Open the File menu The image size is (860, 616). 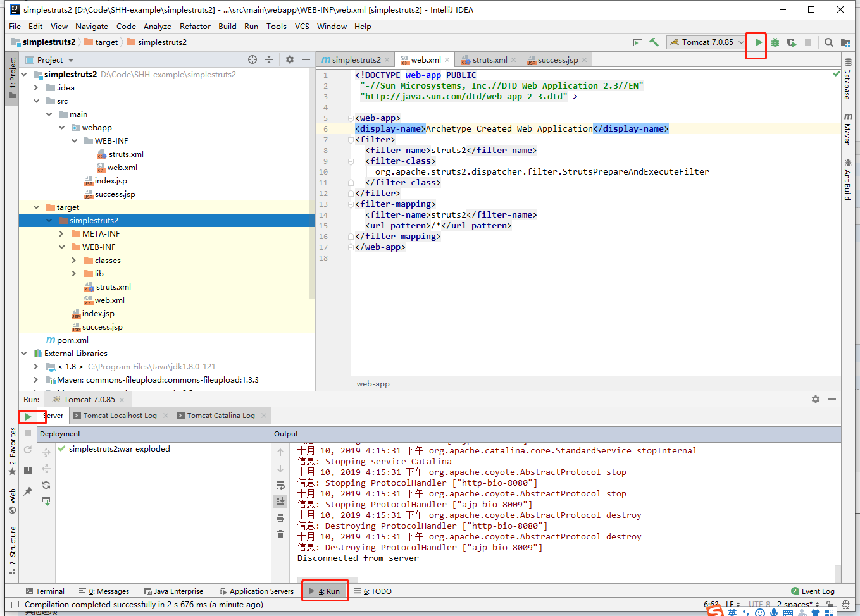15,27
